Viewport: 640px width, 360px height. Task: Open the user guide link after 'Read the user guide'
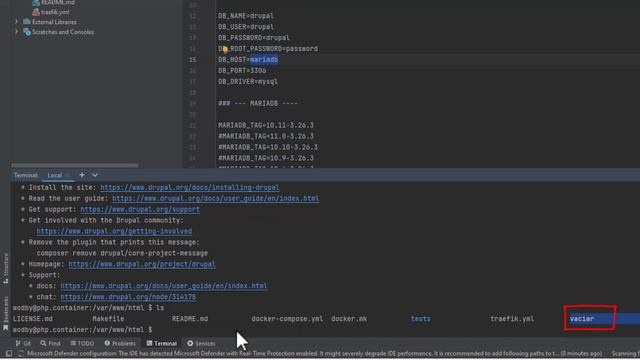point(216,198)
